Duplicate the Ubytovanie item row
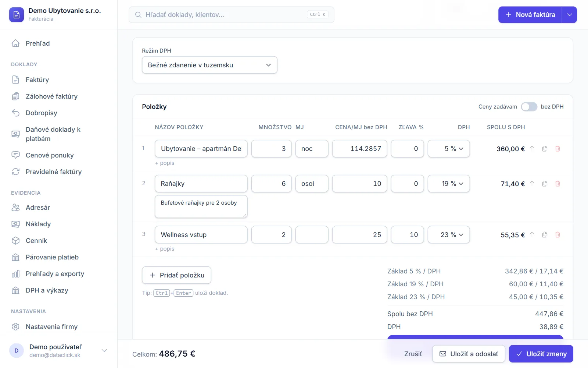 click(545, 149)
